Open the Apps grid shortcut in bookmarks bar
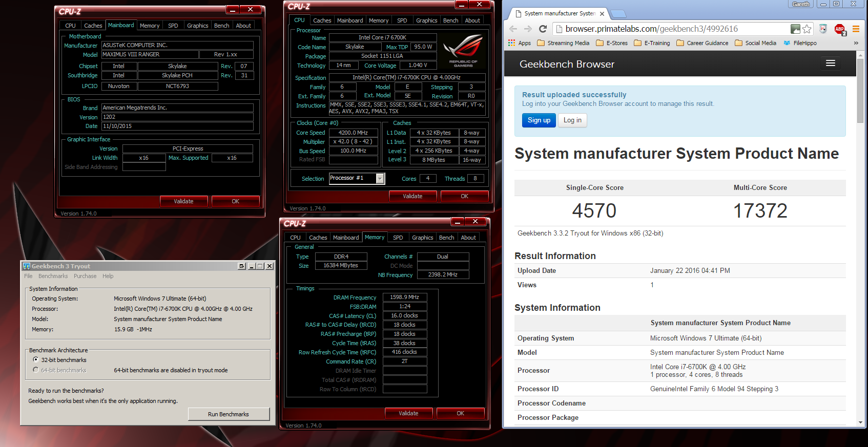 click(520, 43)
